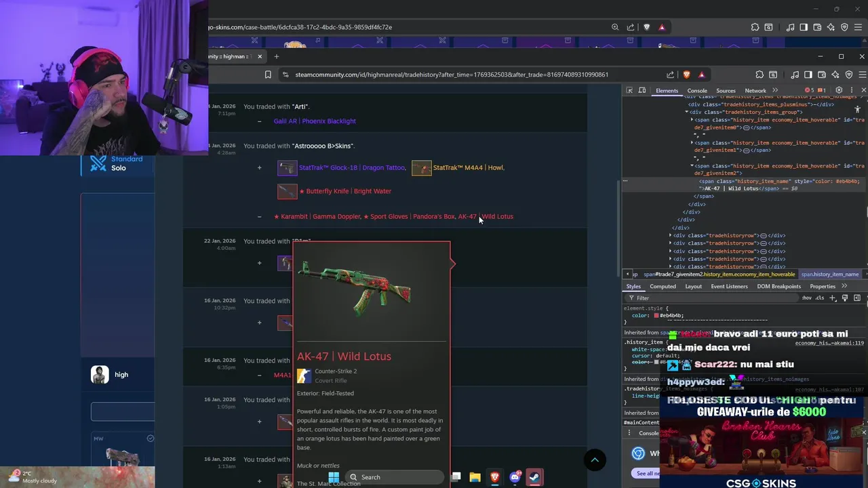Switch to the Sources tab in DevTools

[726, 91]
